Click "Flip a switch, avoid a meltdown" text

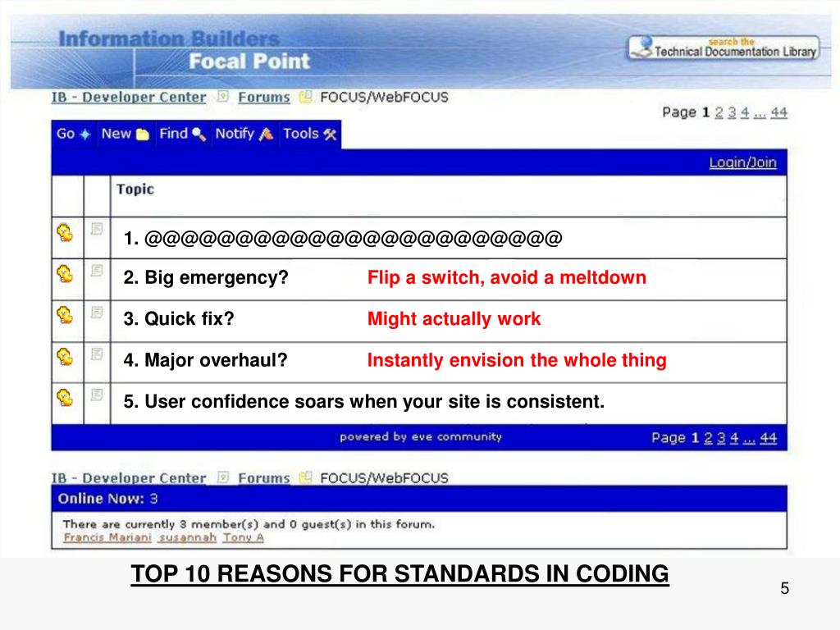(507, 277)
